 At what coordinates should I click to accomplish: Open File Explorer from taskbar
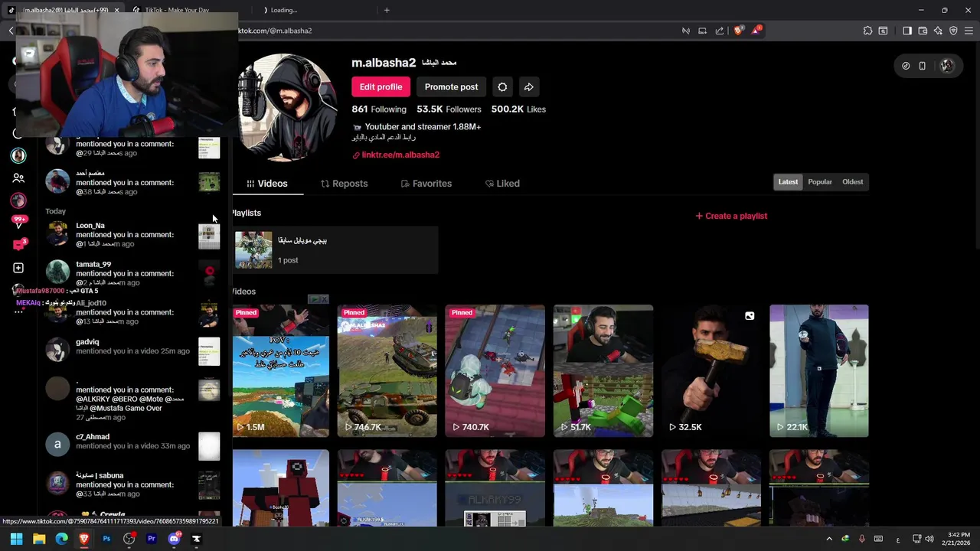[39, 539]
